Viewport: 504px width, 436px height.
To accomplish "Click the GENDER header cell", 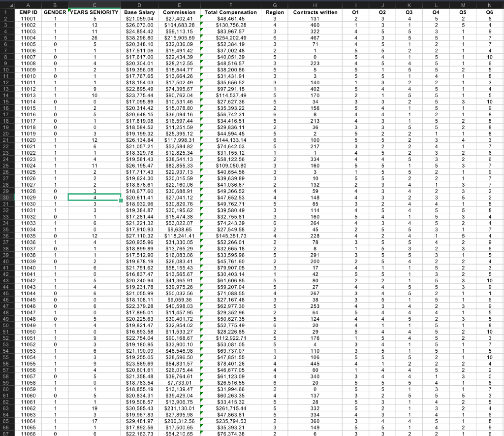I will click(x=55, y=12).
